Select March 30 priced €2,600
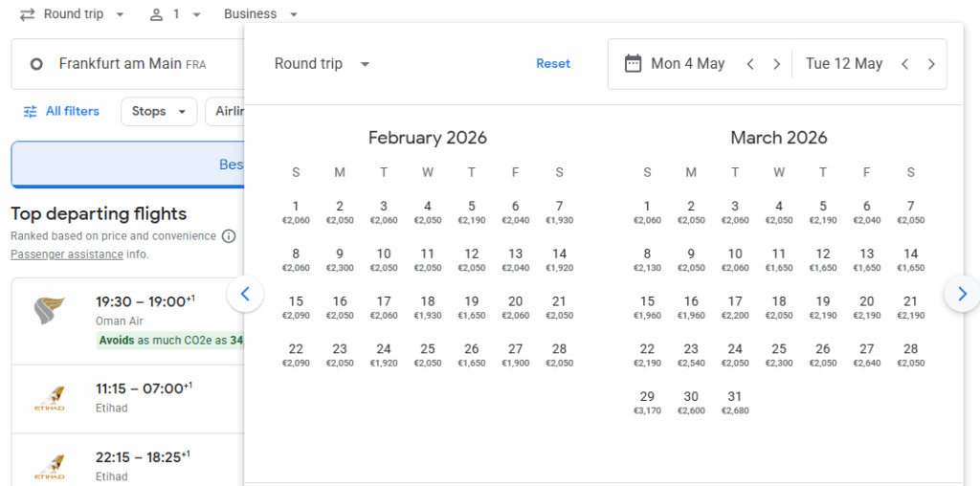The width and height of the screenshot is (980, 486). coord(691,403)
